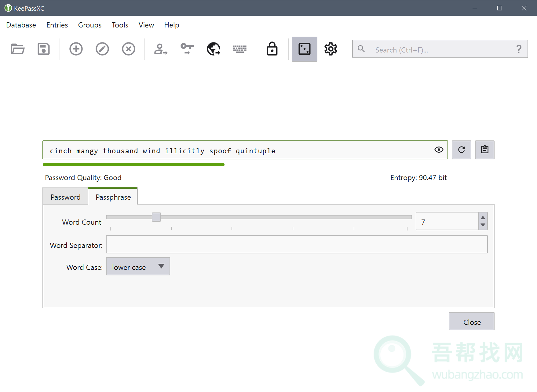Open settings with the gear icon

click(331, 49)
